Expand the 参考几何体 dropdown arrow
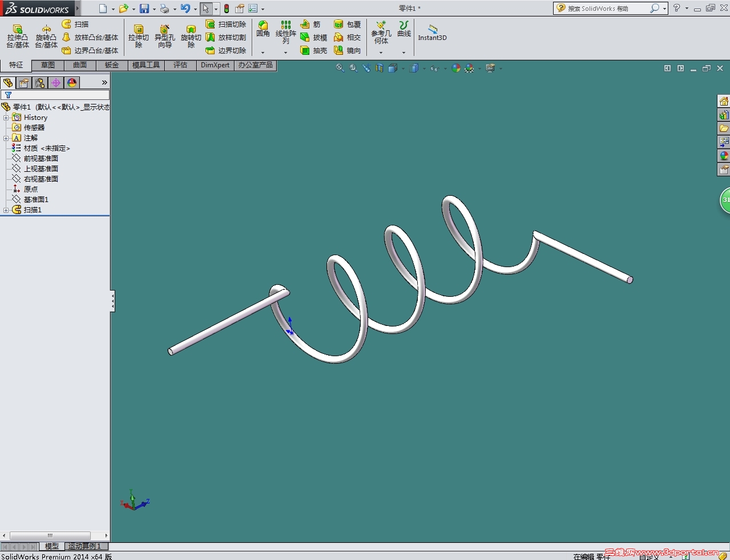This screenshot has width=730, height=560. point(381,53)
